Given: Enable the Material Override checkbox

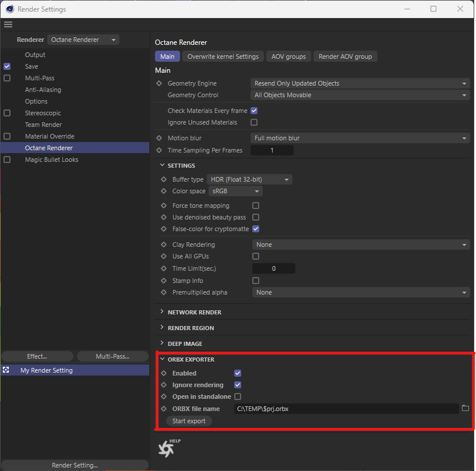Looking at the screenshot, I should (x=7, y=136).
